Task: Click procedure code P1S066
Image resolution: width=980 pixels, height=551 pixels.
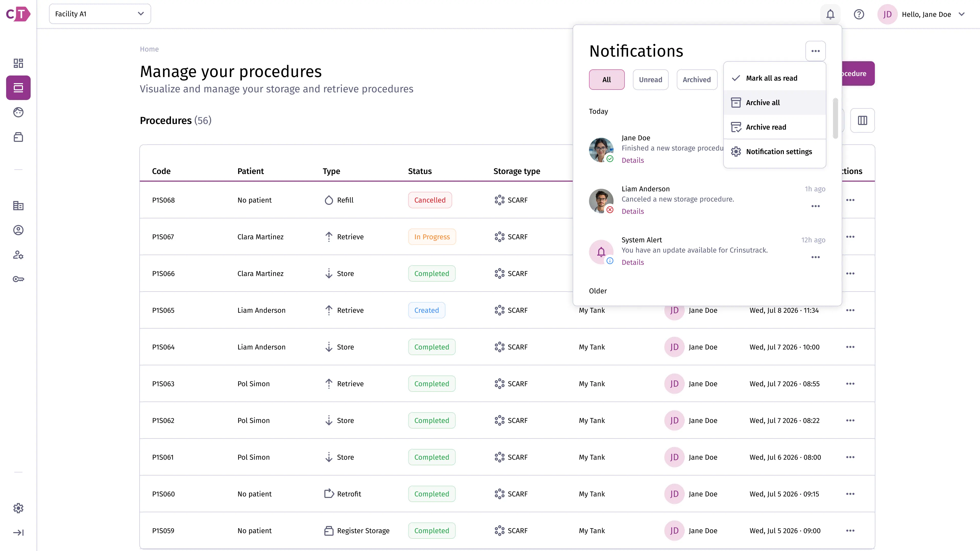Action: pyautogui.click(x=163, y=273)
